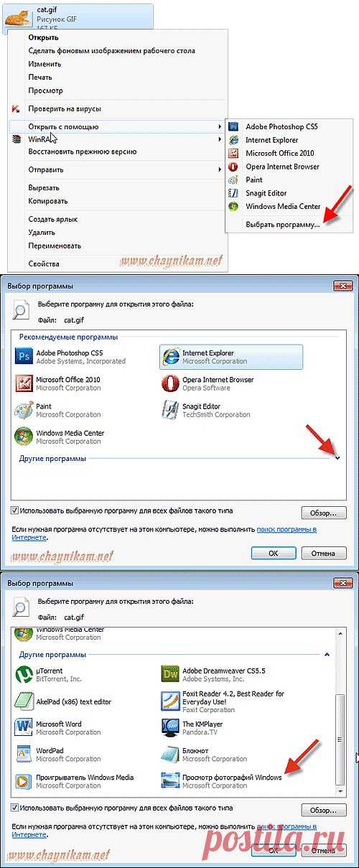Click Выбрать программу... in the submenu
This screenshot has height=868, width=359.
(283, 224)
